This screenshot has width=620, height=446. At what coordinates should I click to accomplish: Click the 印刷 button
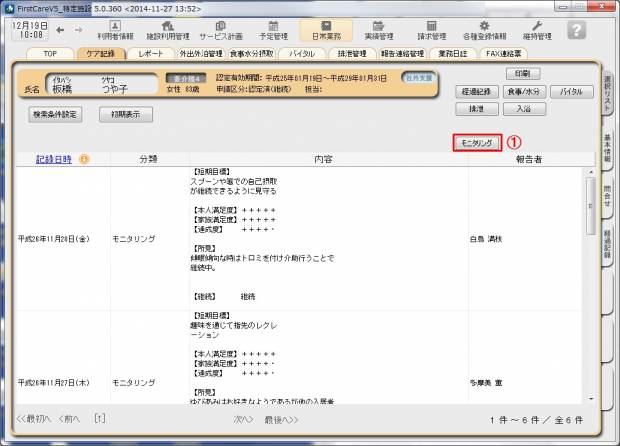(x=522, y=74)
